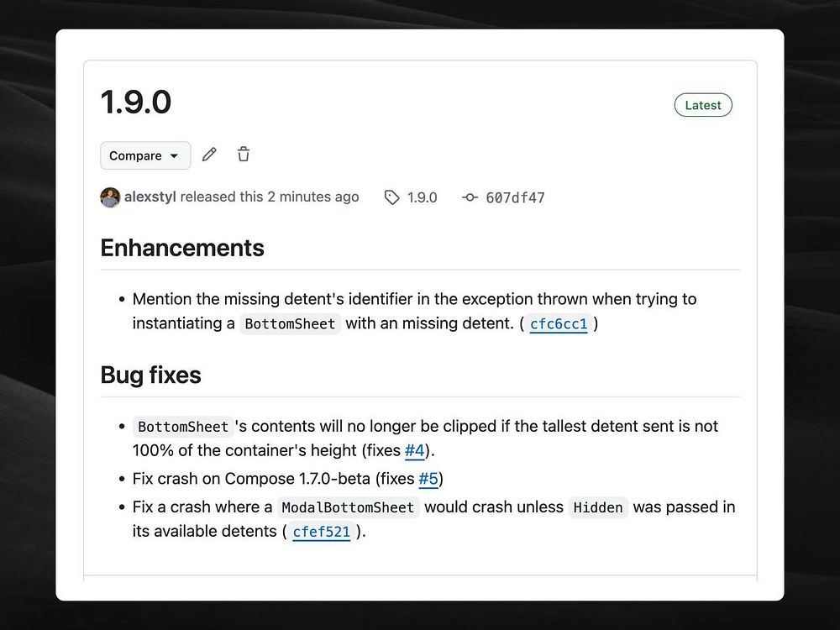Click the large 1.9.0 release title
The width and height of the screenshot is (840, 630).
tap(136, 102)
